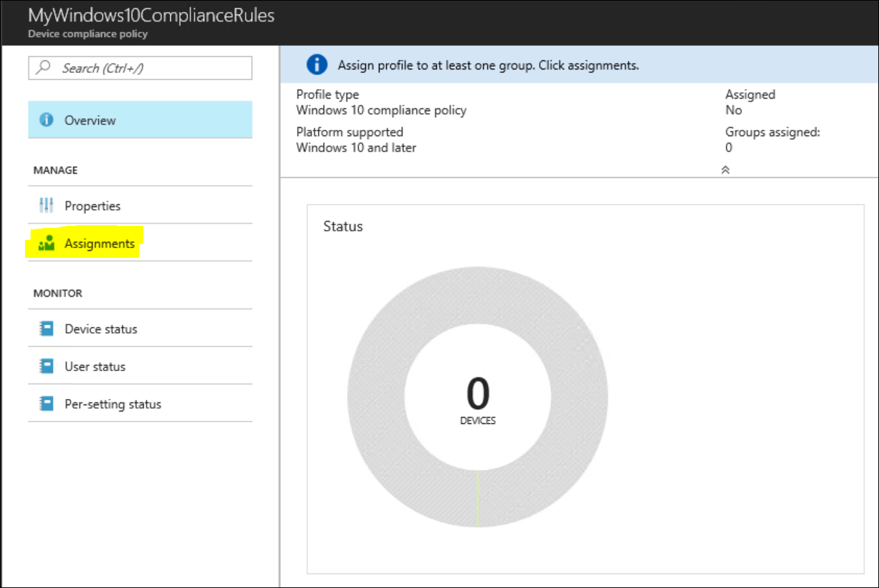The image size is (879, 588).
Task: Click the Windows 10 and later value
Action: coord(356,147)
